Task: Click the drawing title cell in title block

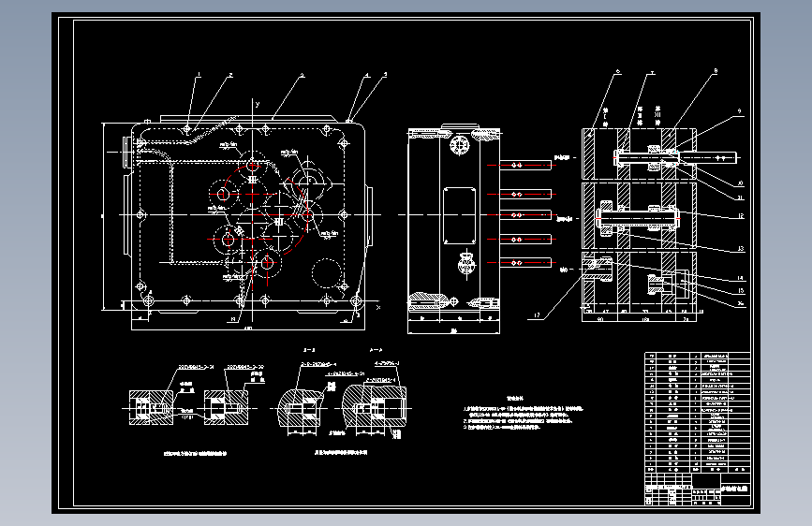Action: point(735,489)
